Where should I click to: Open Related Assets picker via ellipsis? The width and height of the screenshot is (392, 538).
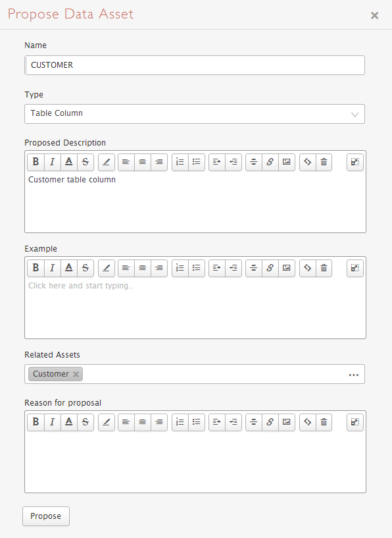(354, 375)
